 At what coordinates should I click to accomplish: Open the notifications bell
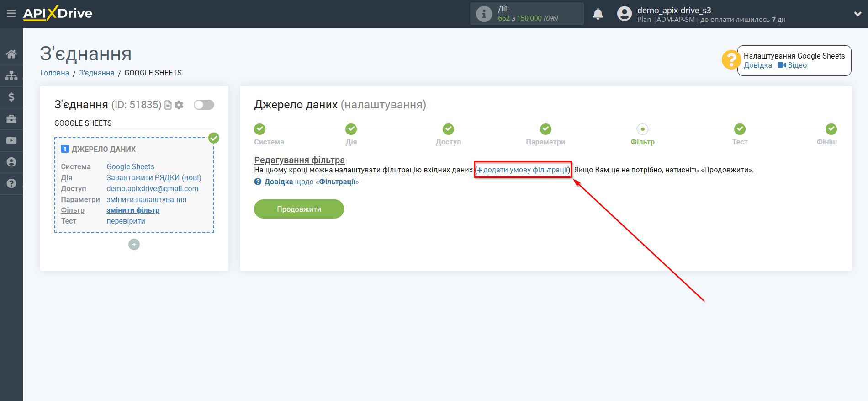(598, 14)
